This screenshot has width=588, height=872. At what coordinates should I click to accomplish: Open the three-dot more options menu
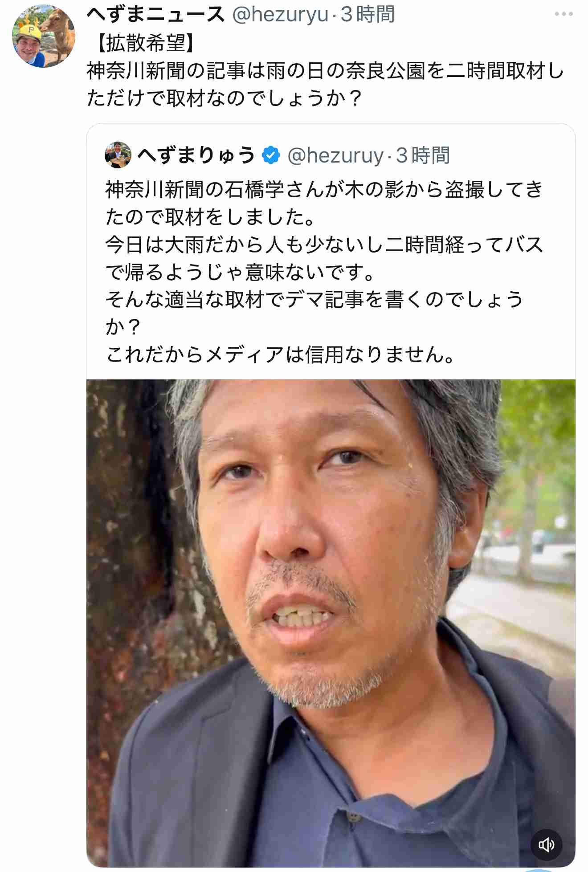[x=563, y=14]
